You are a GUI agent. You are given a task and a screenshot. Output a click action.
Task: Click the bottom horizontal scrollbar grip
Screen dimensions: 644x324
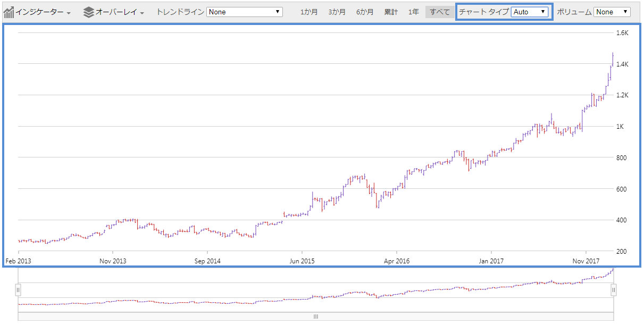316,316
